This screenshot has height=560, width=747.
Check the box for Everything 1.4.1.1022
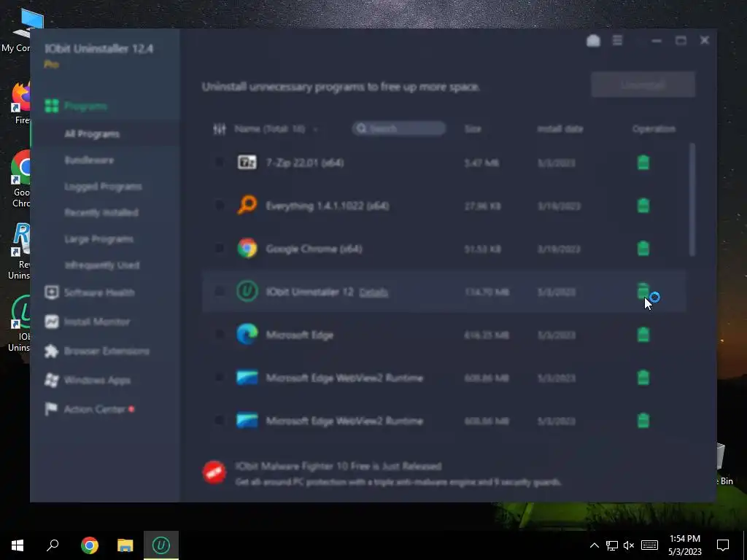coord(219,205)
